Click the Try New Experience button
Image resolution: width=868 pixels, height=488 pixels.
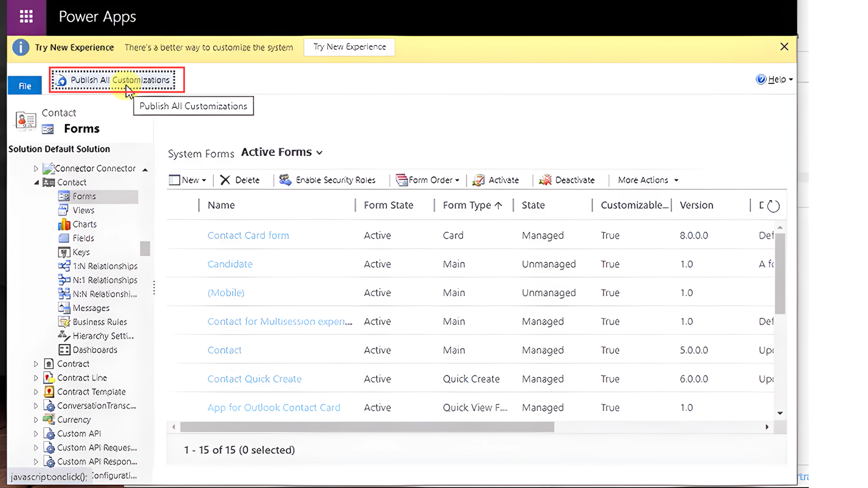pyautogui.click(x=349, y=47)
